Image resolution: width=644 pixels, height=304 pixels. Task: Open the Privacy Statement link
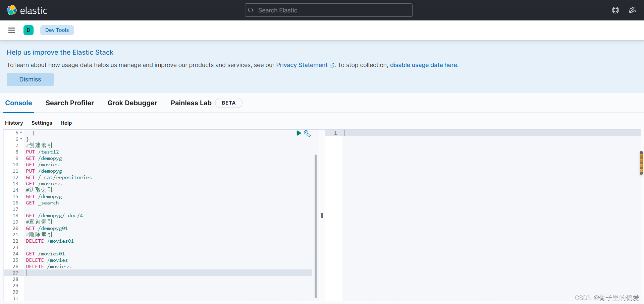(x=302, y=65)
